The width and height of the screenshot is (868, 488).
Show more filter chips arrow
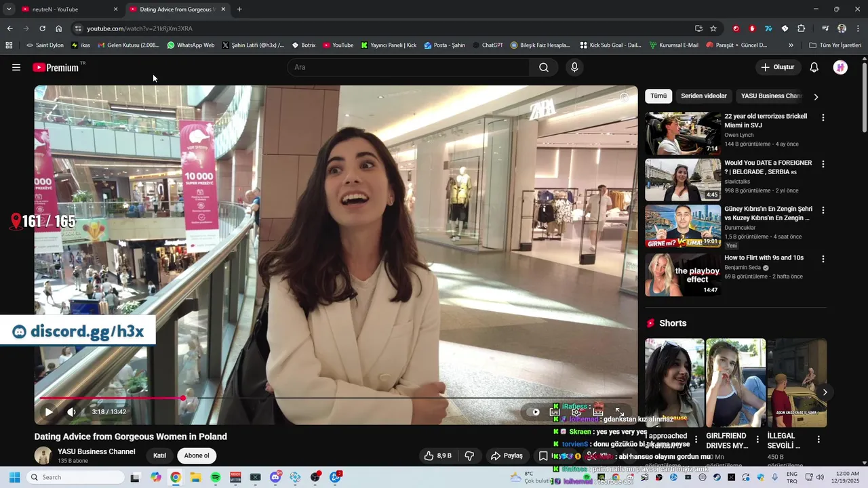(x=816, y=97)
